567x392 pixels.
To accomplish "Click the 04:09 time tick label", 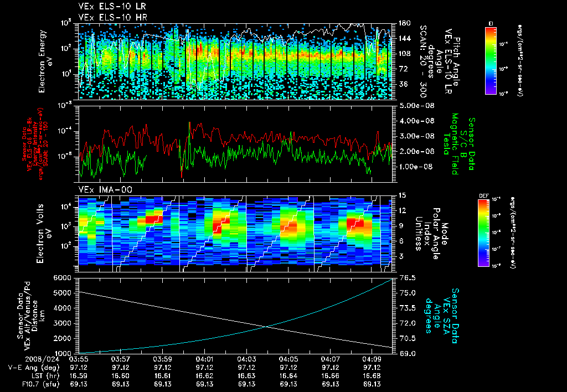I will (x=372, y=359).
